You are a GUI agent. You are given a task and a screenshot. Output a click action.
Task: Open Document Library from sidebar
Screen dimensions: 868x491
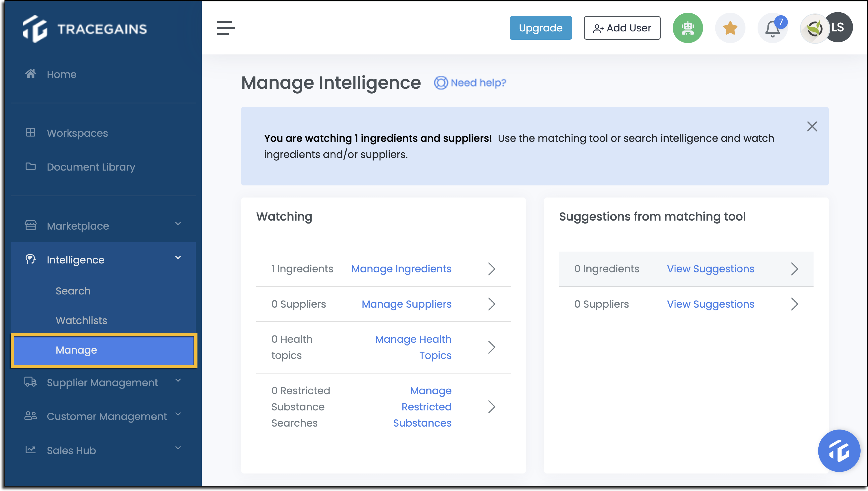pos(91,167)
